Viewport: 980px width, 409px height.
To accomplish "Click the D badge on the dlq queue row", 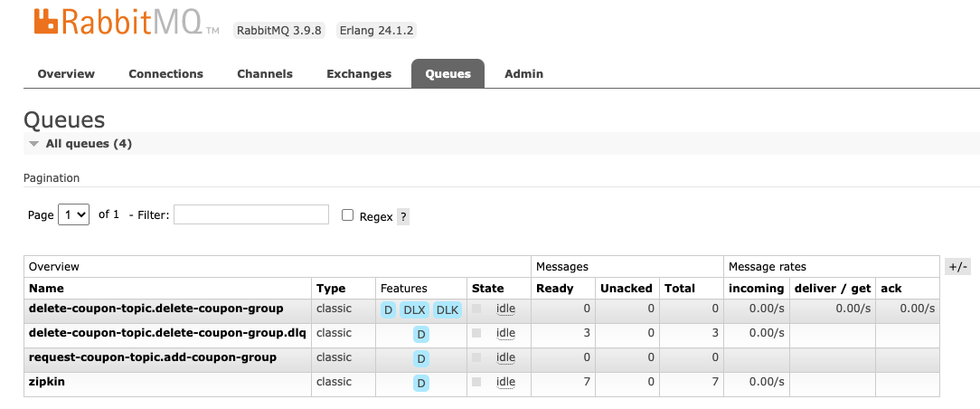I will click(x=420, y=334).
